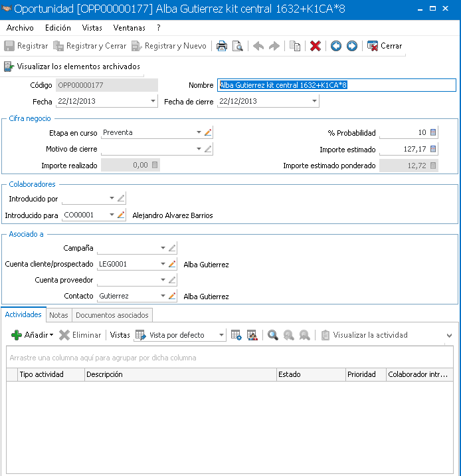This screenshot has width=461, height=476.
Task: Click the grid view settings icon
Action: coord(236,335)
